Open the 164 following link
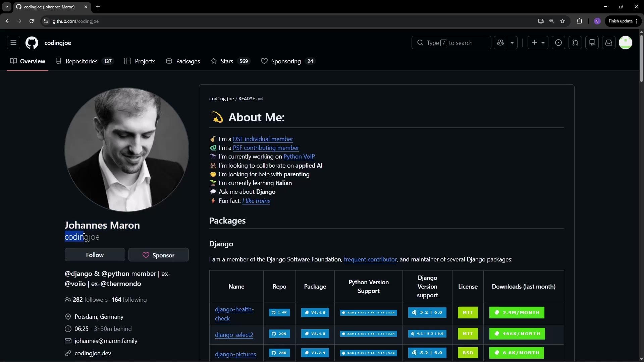Screen dimensions: 644x362 [x=129, y=300]
